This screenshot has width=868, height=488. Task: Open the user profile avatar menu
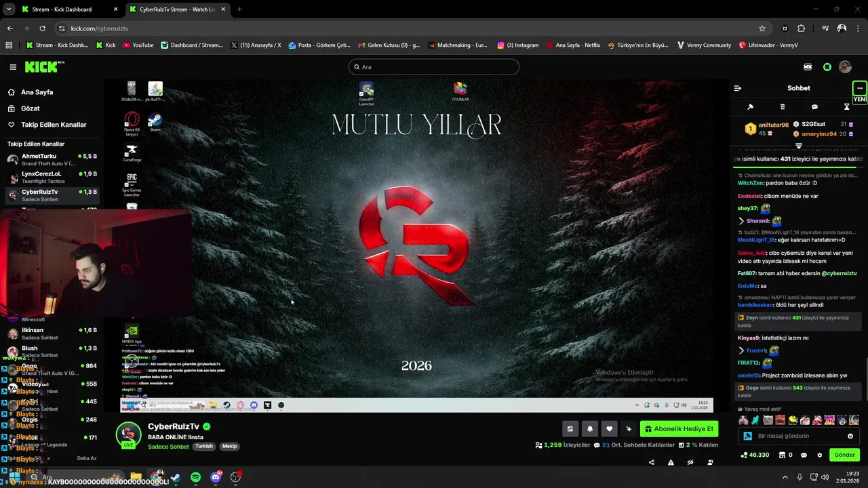tap(845, 67)
